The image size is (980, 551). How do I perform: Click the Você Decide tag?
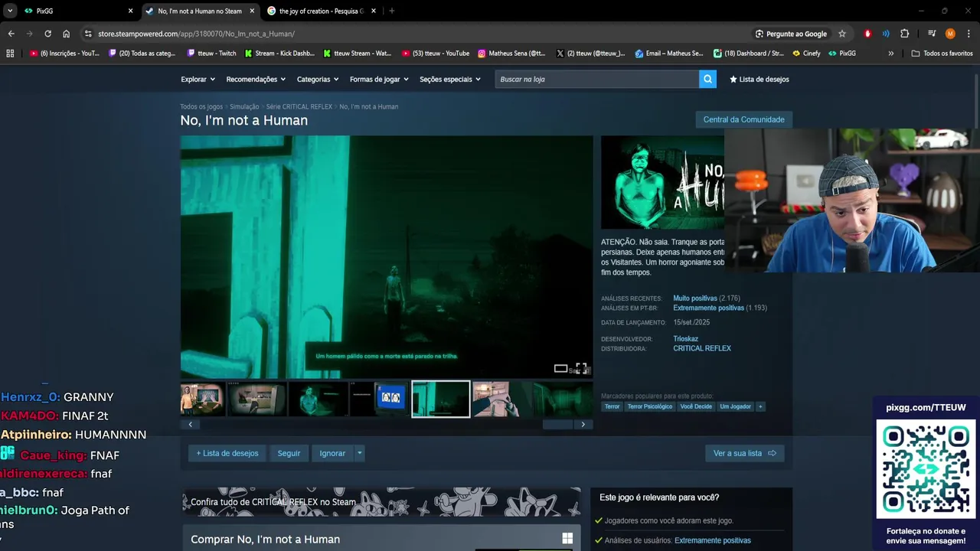(696, 406)
